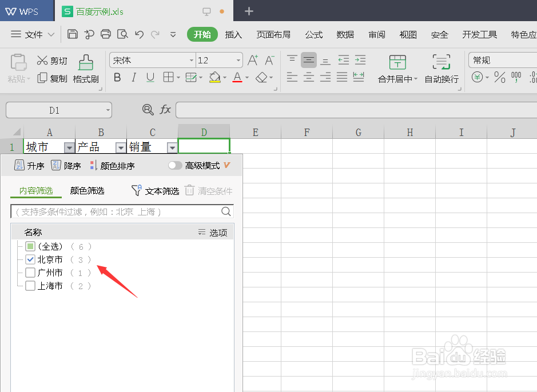
Task: Click ascending sort (升序) in filter panel
Action: [x=29, y=166]
